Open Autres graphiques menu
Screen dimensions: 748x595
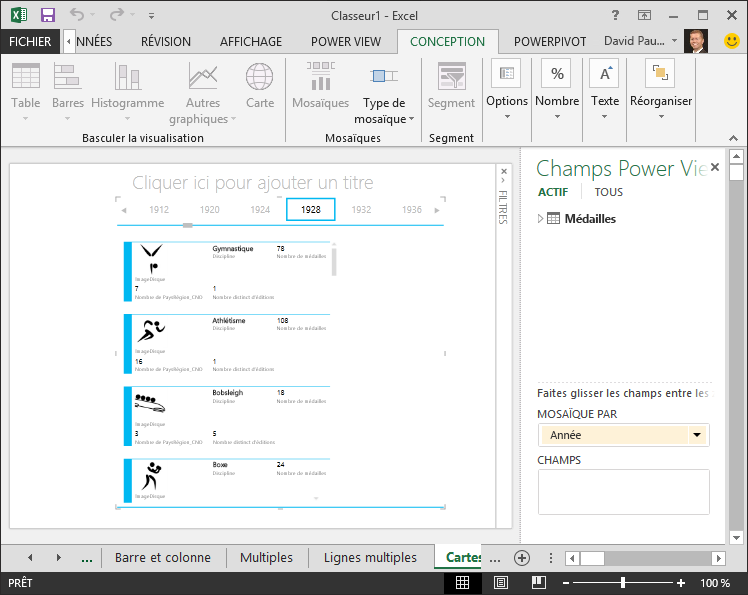coord(203,93)
